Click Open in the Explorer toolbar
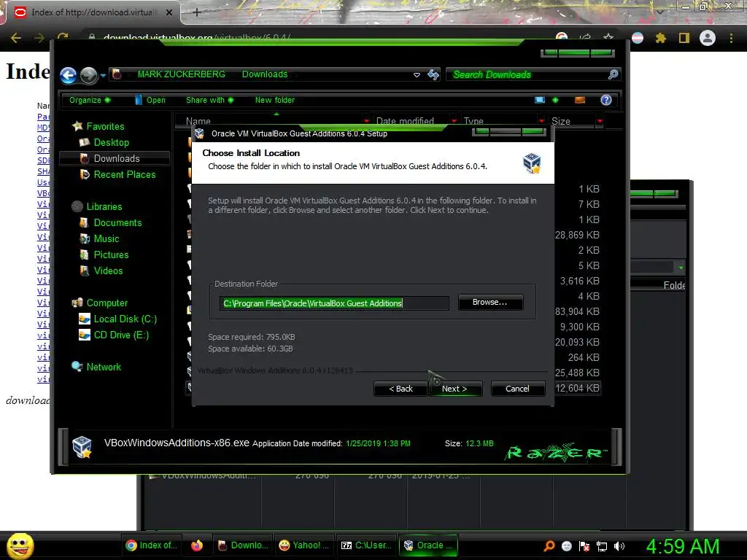The width and height of the screenshot is (747, 560). 150,100
